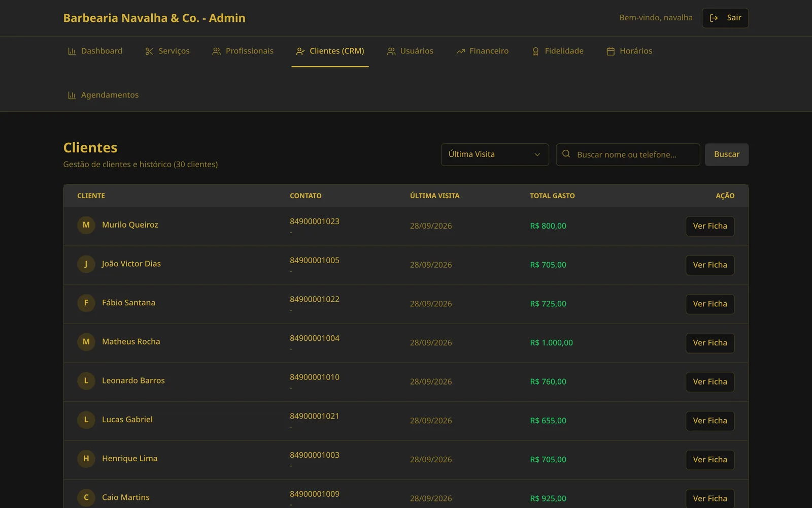
Task: Open Ver Ficha for Murilo Queiroz
Action: (x=710, y=226)
